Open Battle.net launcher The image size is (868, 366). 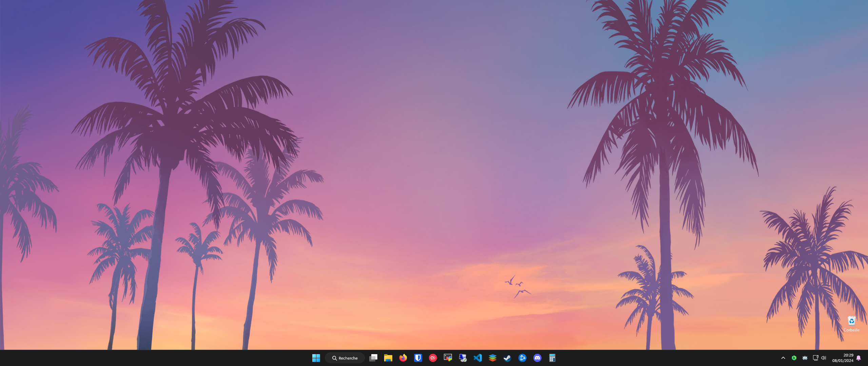pyautogui.click(x=522, y=358)
